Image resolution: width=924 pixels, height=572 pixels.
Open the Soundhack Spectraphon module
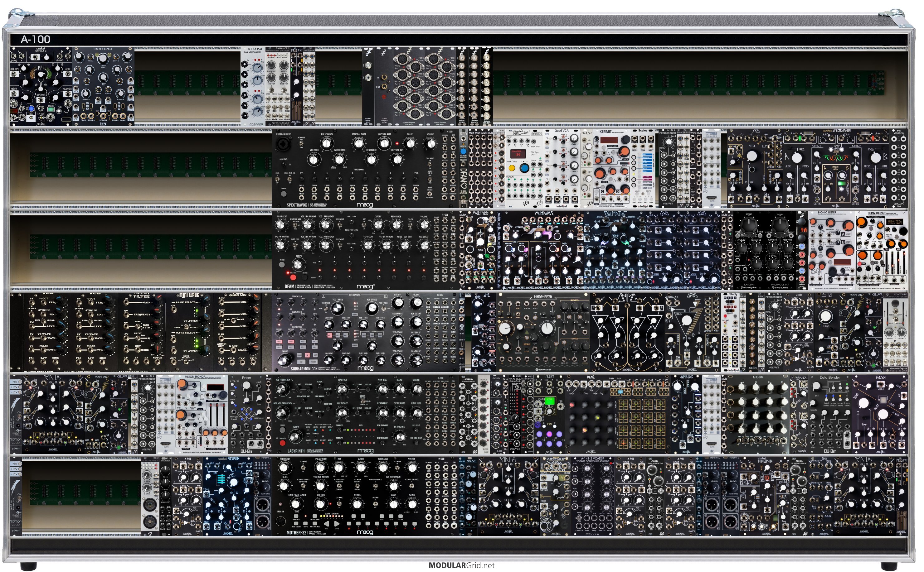837,168
